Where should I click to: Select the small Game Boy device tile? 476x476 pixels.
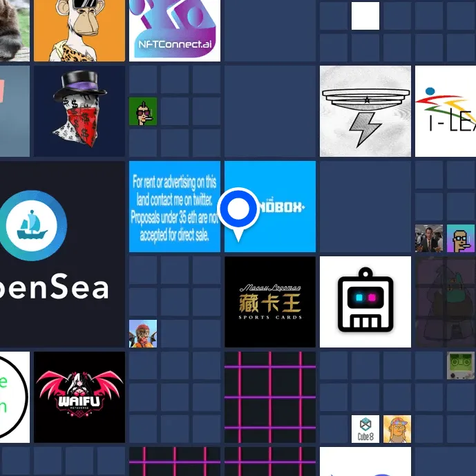tap(461, 365)
